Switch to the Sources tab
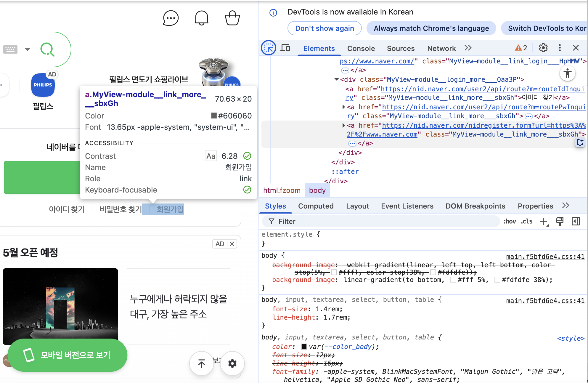 click(x=401, y=48)
